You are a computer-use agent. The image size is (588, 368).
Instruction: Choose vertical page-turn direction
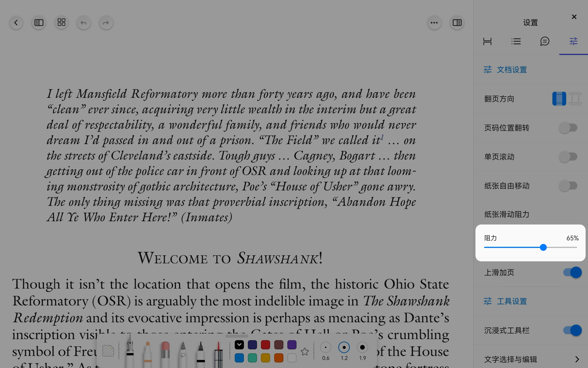(559, 99)
